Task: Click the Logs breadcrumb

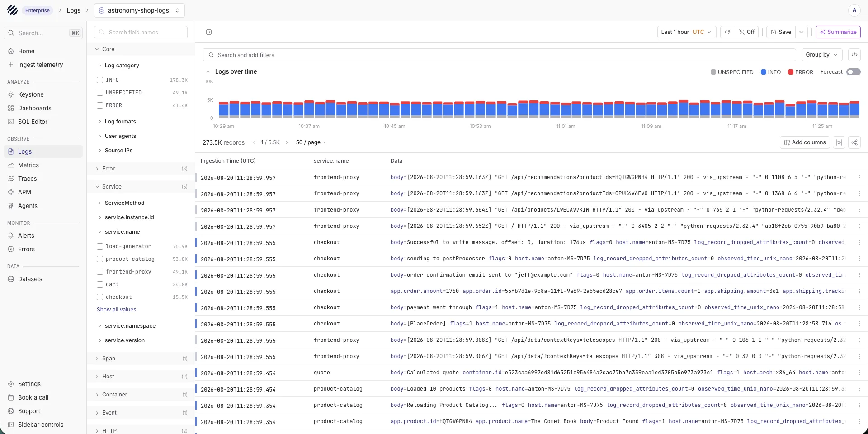Action: click(x=74, y=10)
